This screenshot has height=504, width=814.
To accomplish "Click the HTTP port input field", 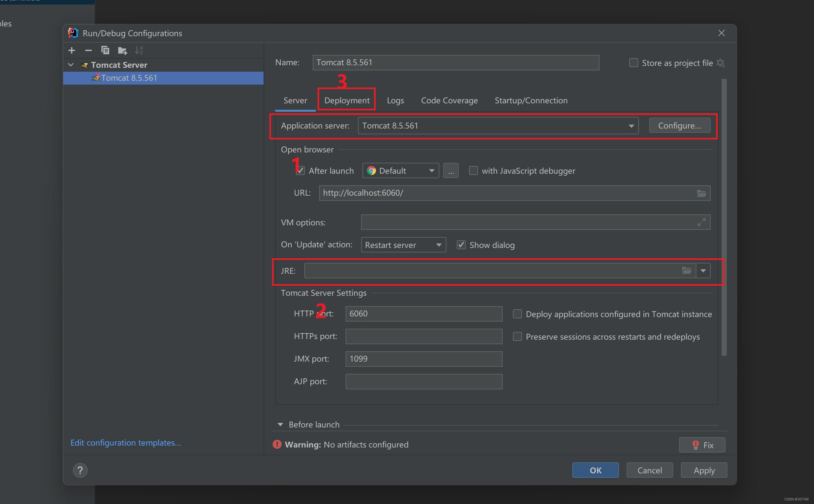I will pos(423,314).
